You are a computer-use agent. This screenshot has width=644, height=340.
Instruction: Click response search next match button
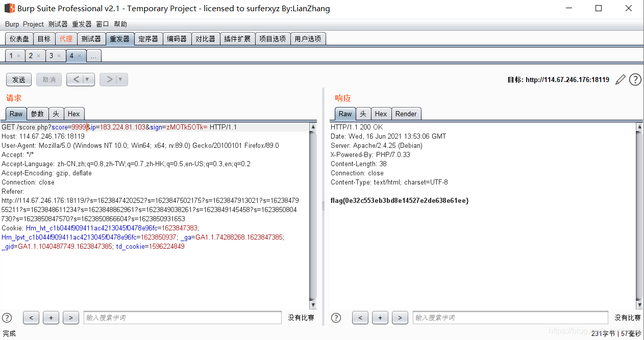coord(400,318)
